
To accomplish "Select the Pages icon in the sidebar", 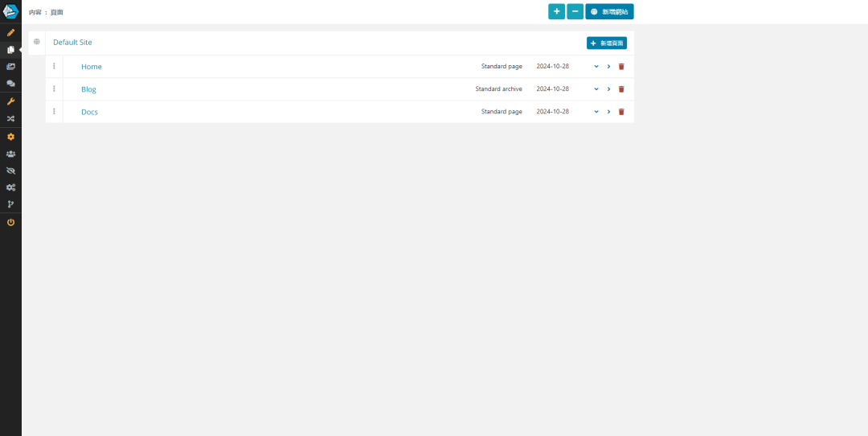I will click(x=10, y=50).
